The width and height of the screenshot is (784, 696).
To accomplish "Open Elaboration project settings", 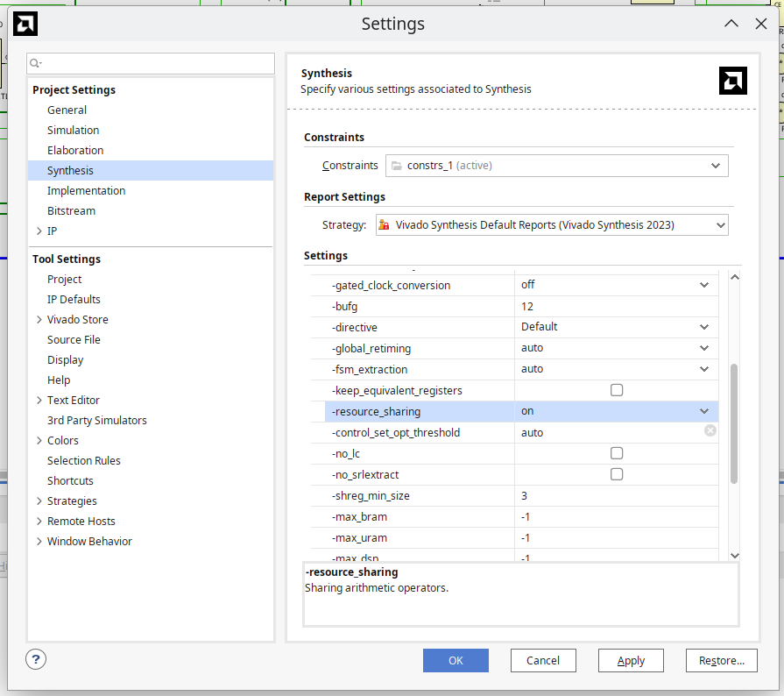I will point(75,151).
